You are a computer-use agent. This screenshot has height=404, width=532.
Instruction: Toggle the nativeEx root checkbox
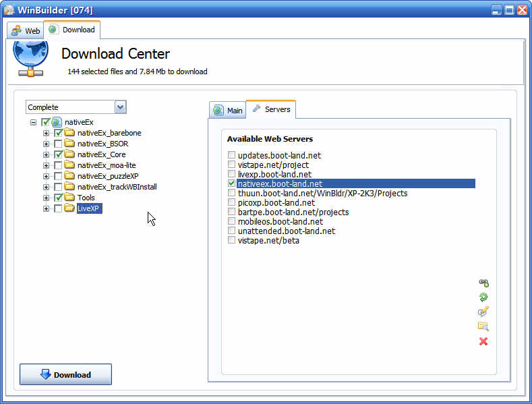point(45,122)
